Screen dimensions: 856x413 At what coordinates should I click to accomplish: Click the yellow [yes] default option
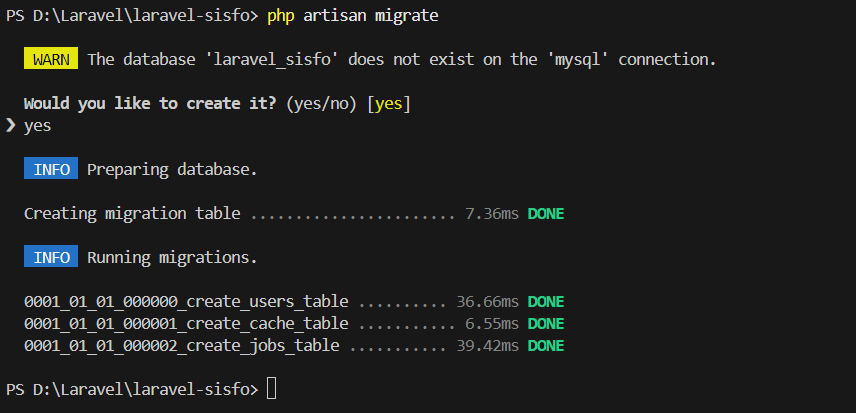(x=390, y=103)
